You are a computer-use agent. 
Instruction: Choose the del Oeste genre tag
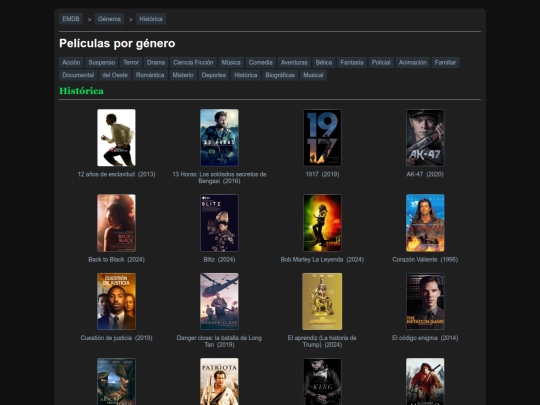pyautogui.click(x=115, y=75)
